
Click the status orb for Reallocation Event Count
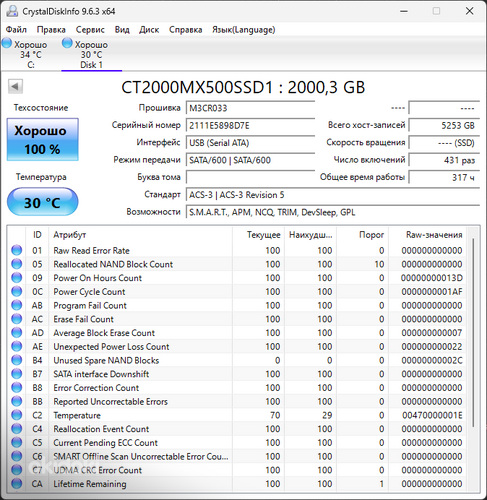pyautogui.click(x=16, y=429)
